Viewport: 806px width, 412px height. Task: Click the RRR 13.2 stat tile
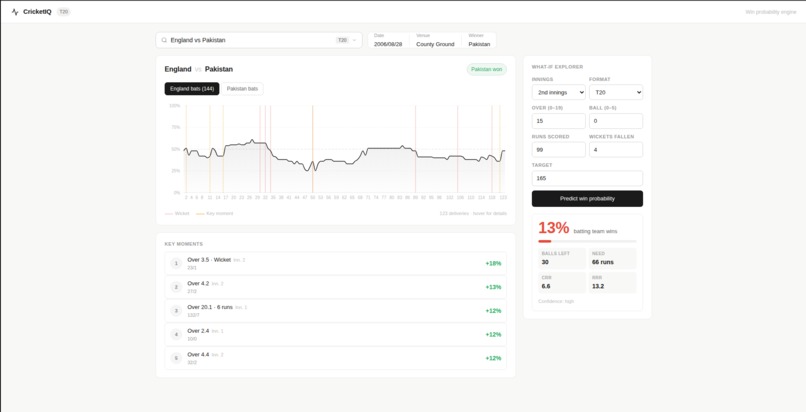(x=612, y=283)
